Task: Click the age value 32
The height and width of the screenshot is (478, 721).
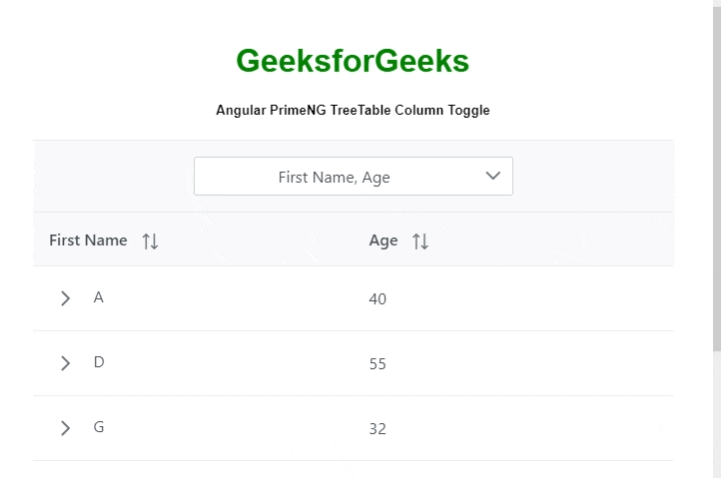Action: click(x=377, y=429)
